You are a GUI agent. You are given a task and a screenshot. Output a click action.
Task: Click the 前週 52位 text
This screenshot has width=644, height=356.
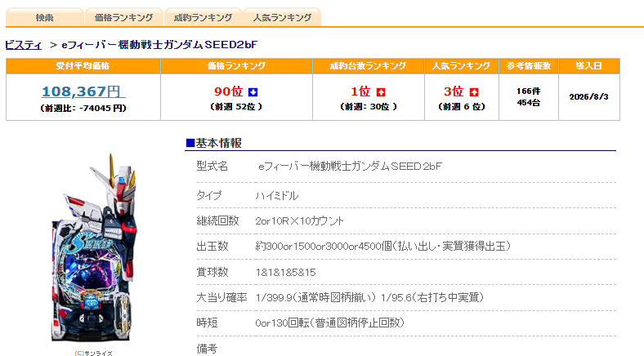[x=236, y=107]
